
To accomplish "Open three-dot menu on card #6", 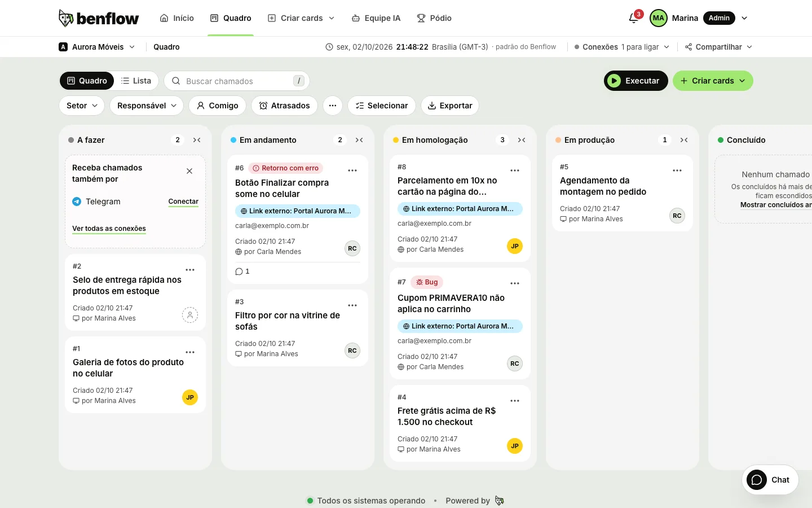I will (x=352, y=170).
